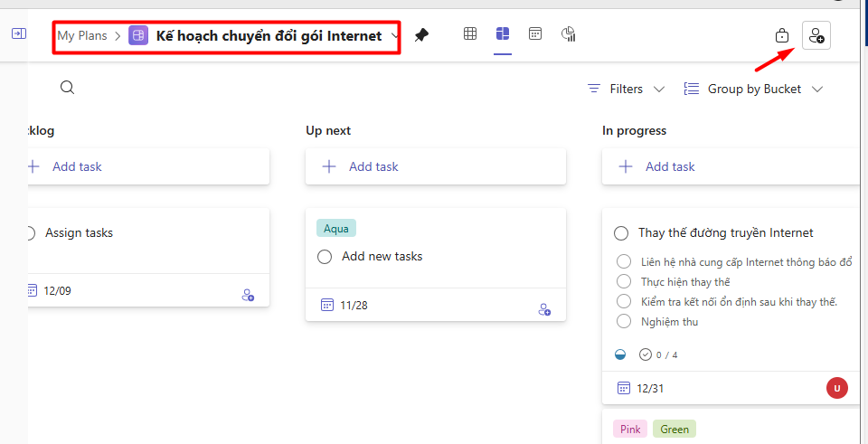Open Charts view
Screen dimensions: 868x444
[569, 34]
